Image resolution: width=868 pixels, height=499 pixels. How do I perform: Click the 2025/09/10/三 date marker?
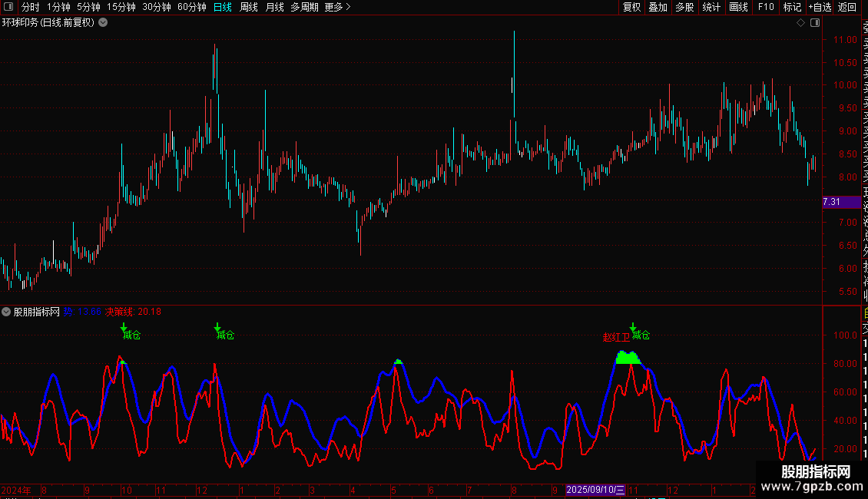click(595, 490)
